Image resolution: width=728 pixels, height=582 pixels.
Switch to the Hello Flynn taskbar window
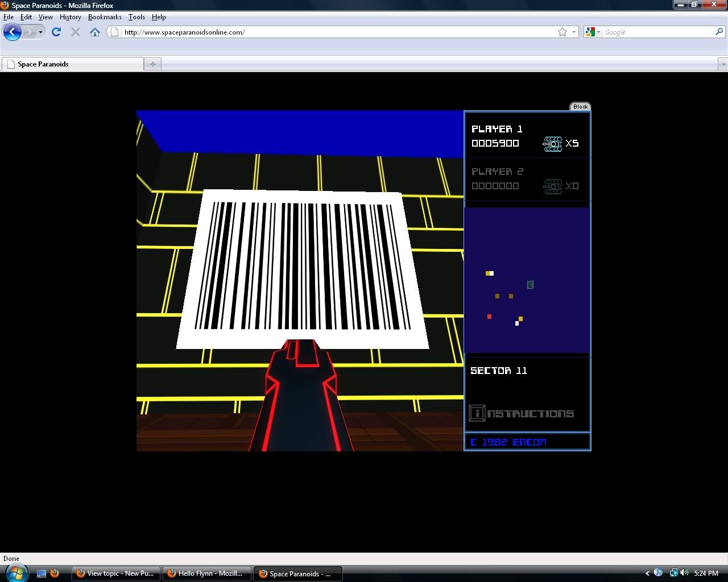click(x=207, y=573)
